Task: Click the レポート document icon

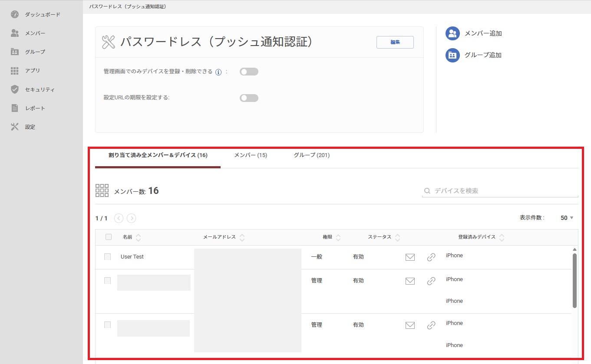Action: click(x=15, y=108)
